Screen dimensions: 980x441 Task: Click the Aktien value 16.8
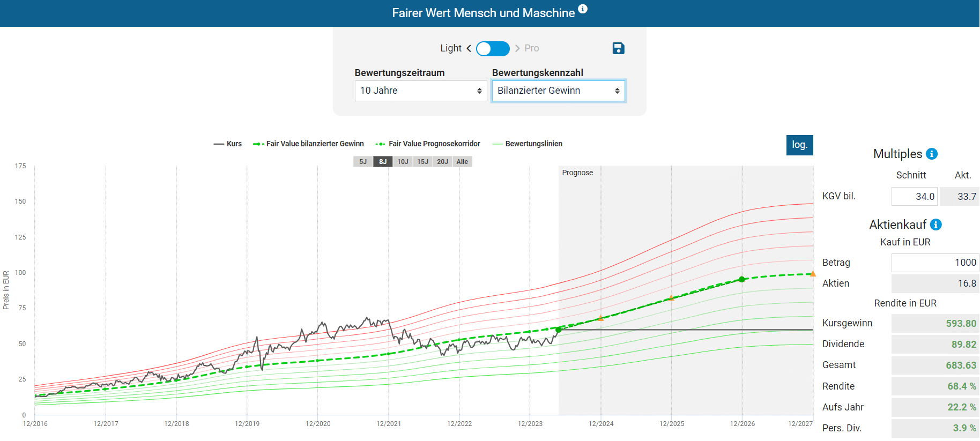click(935, 283)
